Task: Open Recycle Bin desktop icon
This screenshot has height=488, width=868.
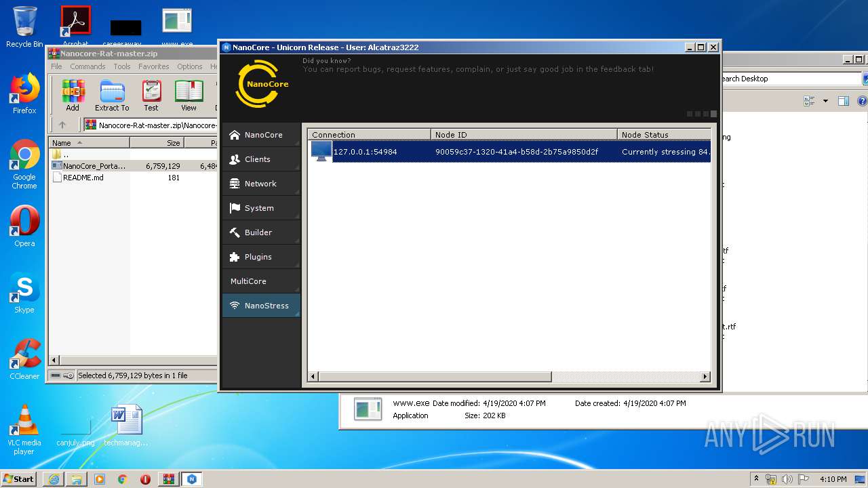Action: 24,27
